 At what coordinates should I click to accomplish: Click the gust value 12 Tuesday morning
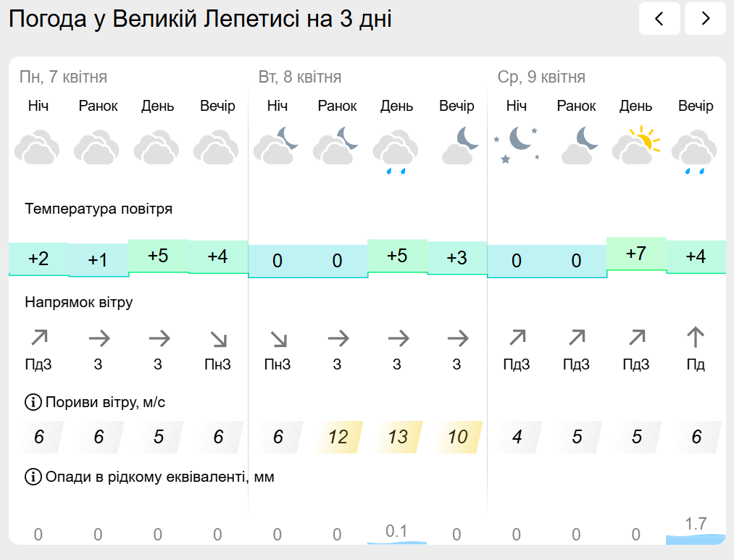point(338,437)
